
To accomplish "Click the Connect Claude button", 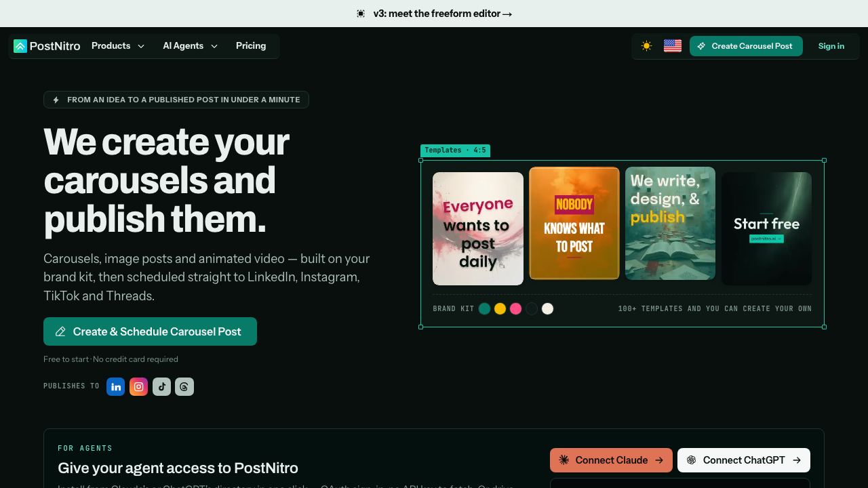I will click(x=611, y=460).
